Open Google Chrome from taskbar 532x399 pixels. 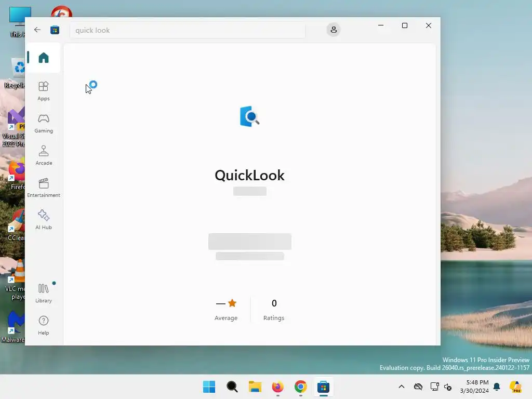[x=301, y=387]
